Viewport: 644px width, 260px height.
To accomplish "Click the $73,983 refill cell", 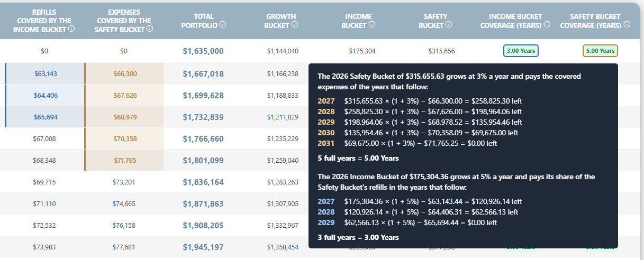I will 44,247.
